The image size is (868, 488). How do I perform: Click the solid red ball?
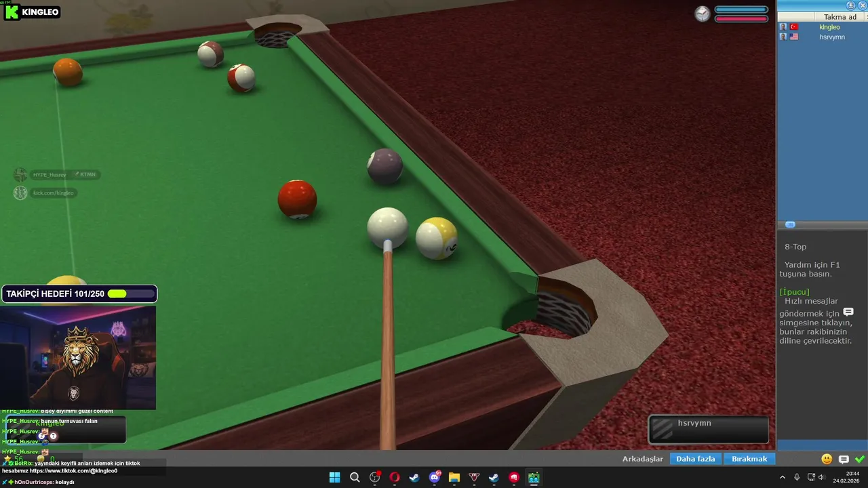[297, 200]
